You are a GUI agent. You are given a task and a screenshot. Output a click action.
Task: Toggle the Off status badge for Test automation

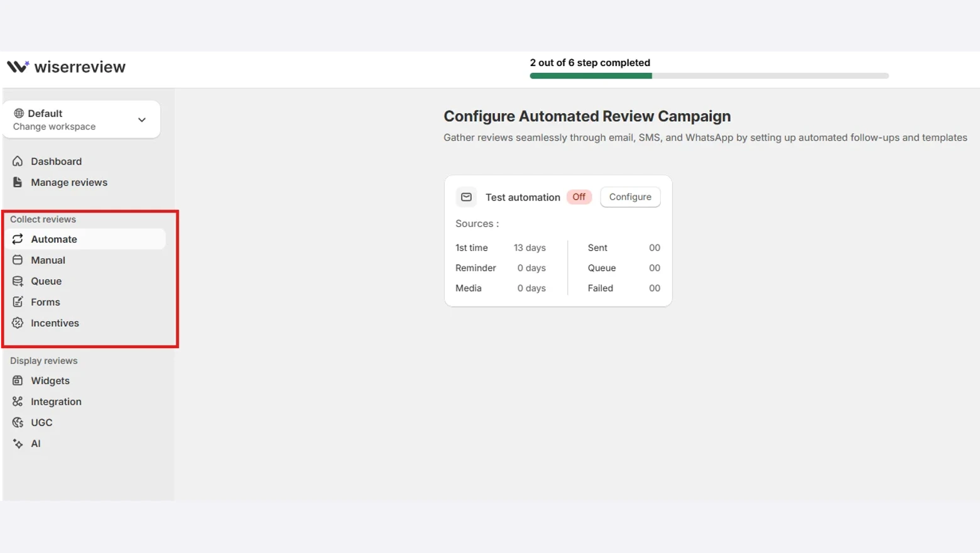[579, 197]
